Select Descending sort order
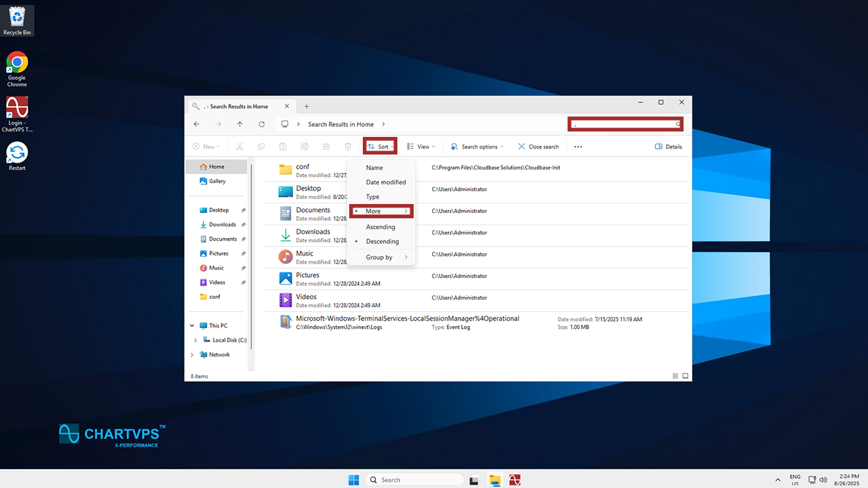Viewport: 868px width, 488px height. [382, 241]
